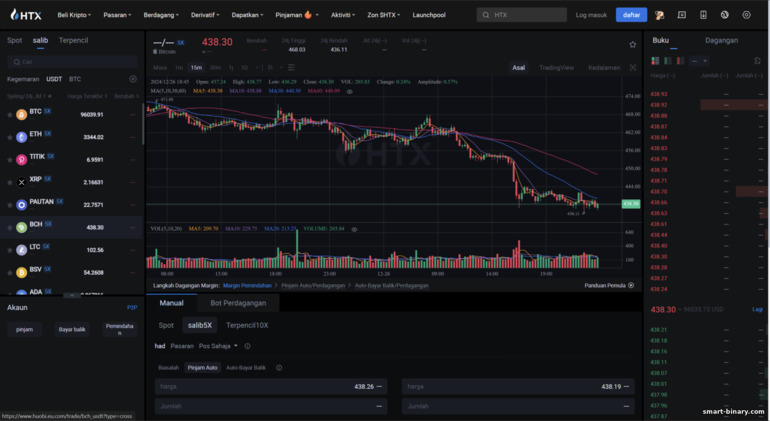
Task: Click Log masuk link
Action: point(591,15)
